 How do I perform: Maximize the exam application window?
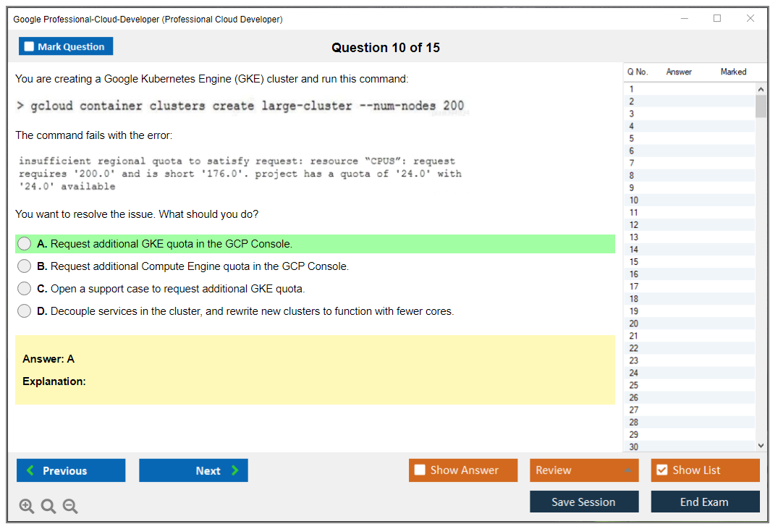tap(717, 19)
